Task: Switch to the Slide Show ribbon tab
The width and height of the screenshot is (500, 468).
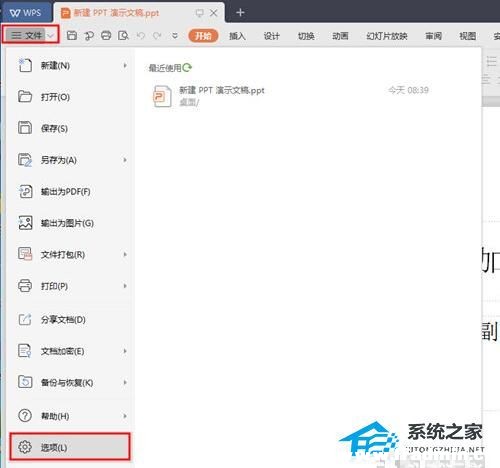Action: pyautogui.click(x=387, y=36)
